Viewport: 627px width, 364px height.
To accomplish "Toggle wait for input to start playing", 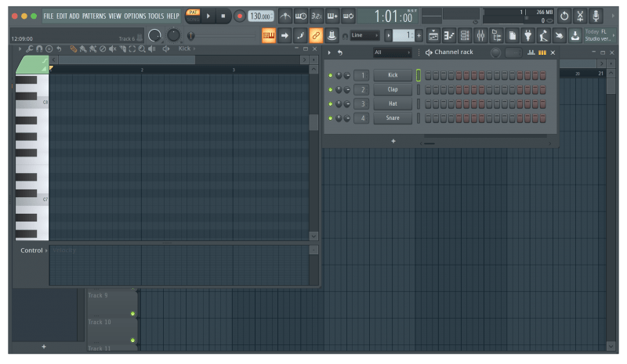I will coord(301,16).
